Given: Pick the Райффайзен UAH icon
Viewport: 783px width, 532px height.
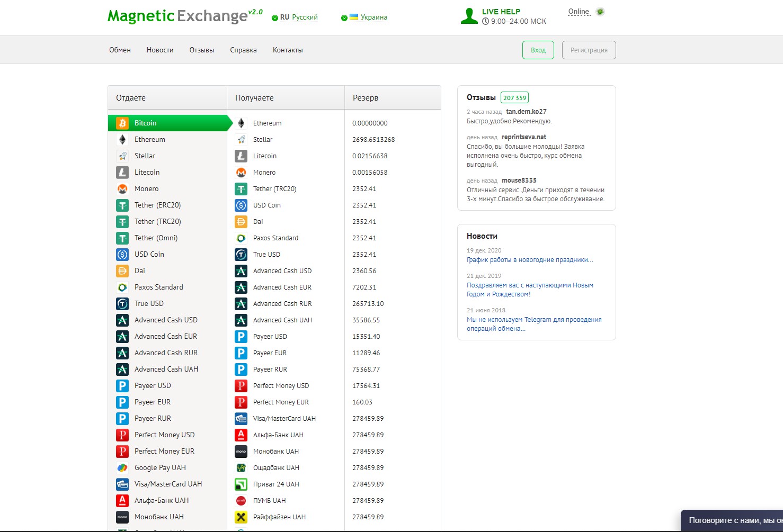Looking at the screenshot, I should click(241, 517).
